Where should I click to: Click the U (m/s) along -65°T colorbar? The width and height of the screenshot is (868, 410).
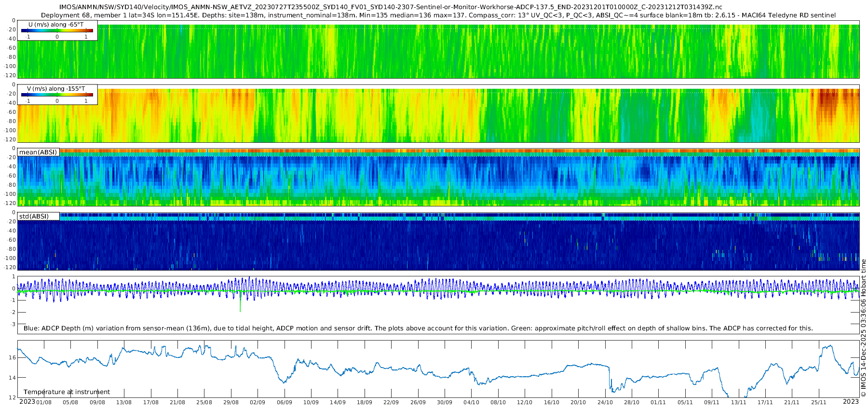click(57, 30)
